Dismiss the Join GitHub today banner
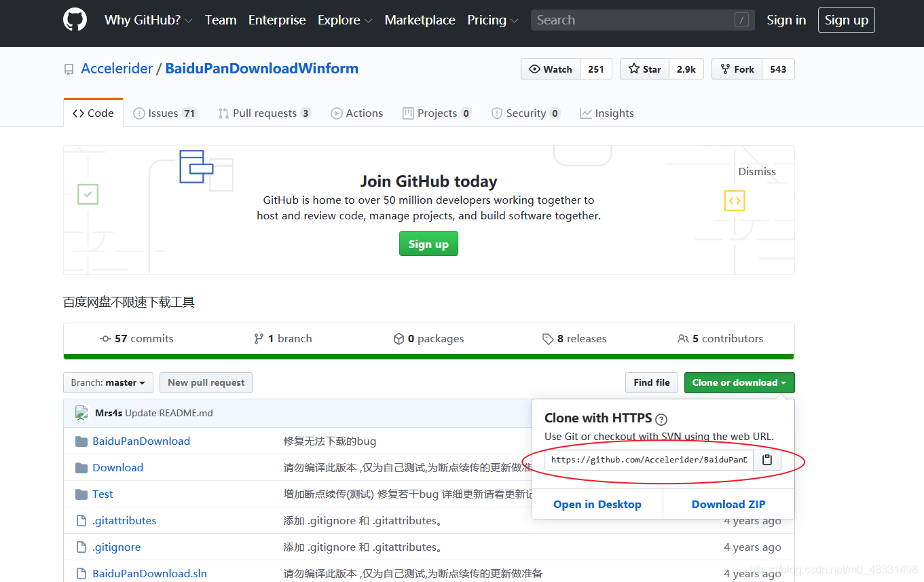 point(757,172)
